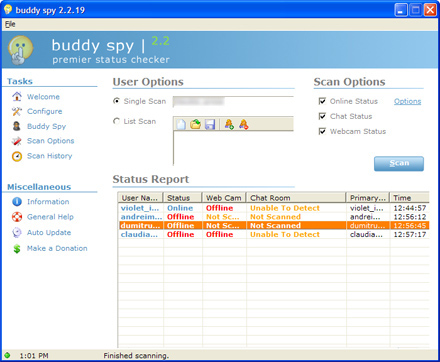Click the 1:01 PM status bar time

[x=34, y=356]
